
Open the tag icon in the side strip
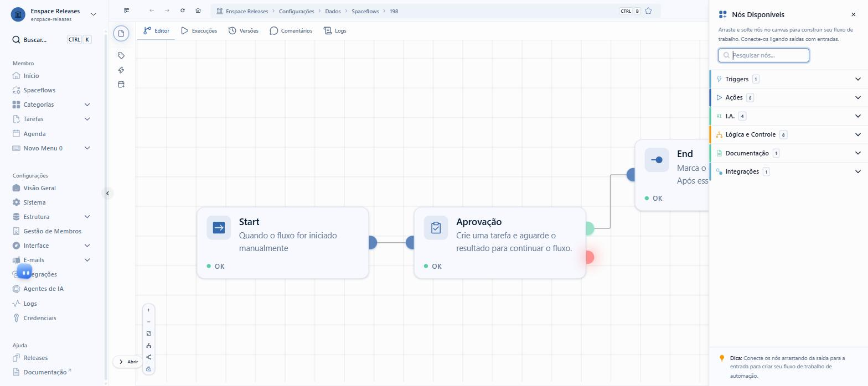(x=121, y=55)
